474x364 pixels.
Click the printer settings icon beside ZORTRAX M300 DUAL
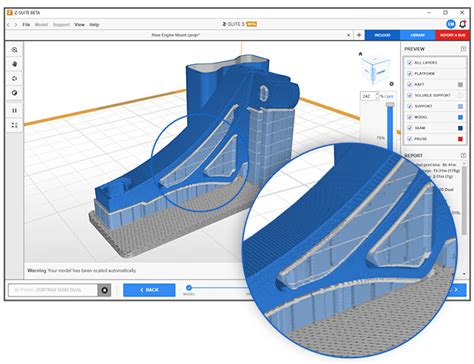click(x=104, y=290)
